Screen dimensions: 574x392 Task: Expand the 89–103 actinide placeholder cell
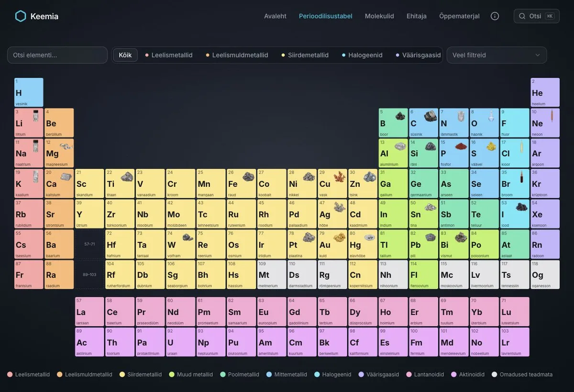pos(89,274)
